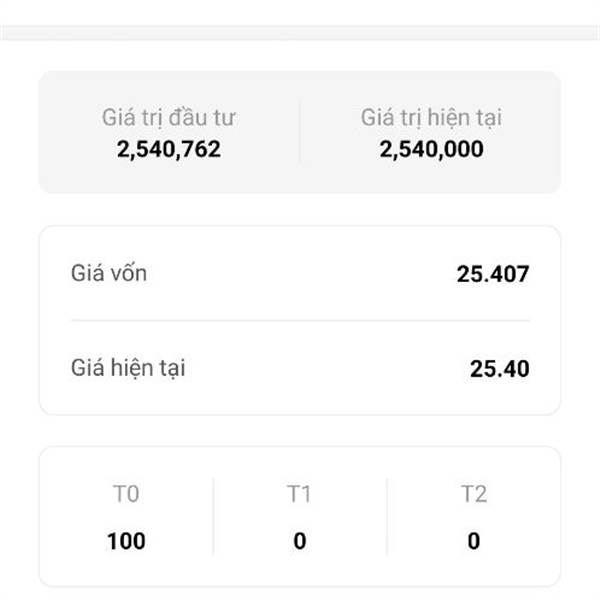Tap the gray bar at the top

pyautogui.click(x=300, y=33)
